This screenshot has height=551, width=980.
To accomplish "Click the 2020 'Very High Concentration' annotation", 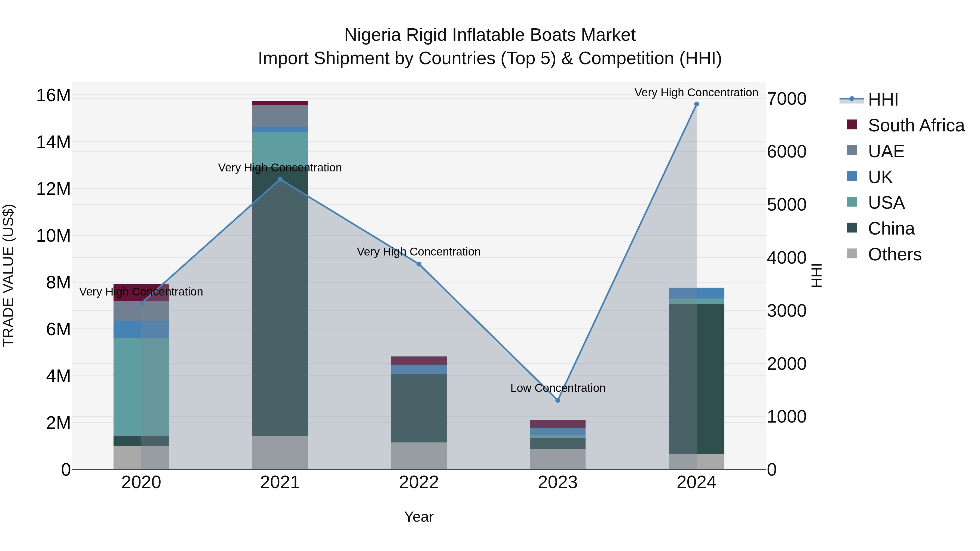I will click(x=141, y=292).
